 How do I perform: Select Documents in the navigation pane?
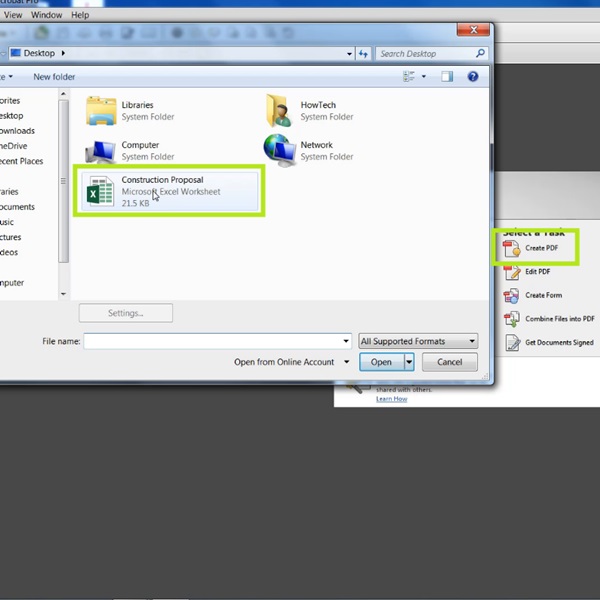pyautogui.click(x=17, y=207)
